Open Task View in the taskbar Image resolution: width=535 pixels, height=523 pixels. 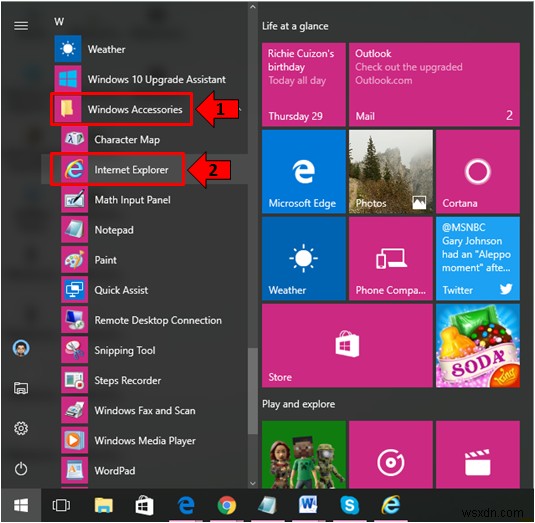(x=61, y=505)
